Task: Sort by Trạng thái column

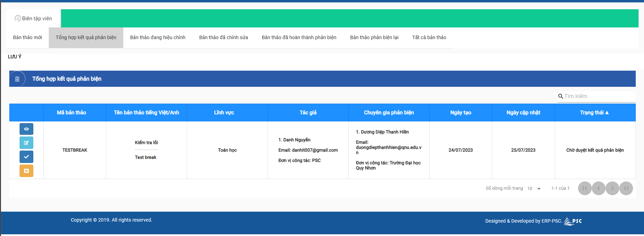Action: 594,113
